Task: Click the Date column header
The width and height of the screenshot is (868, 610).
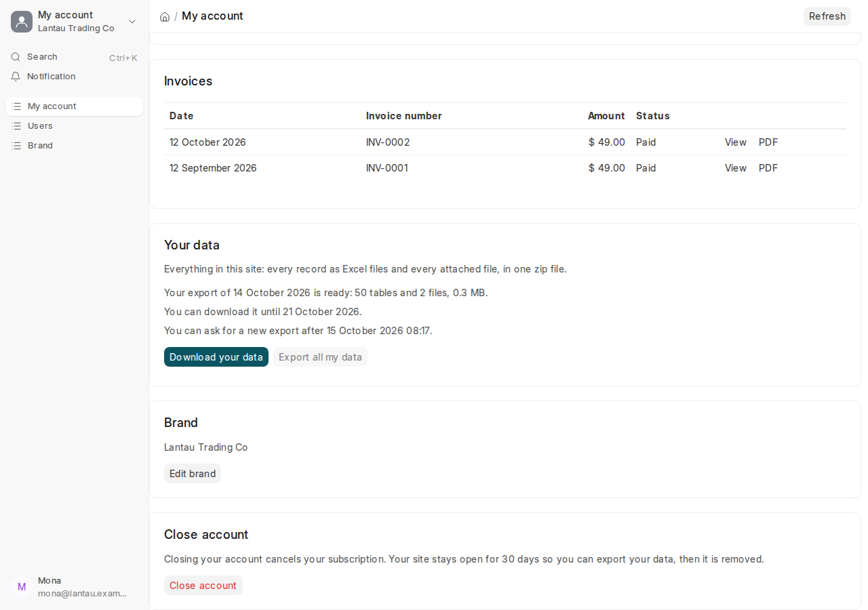Action: (x=182, y=116)
